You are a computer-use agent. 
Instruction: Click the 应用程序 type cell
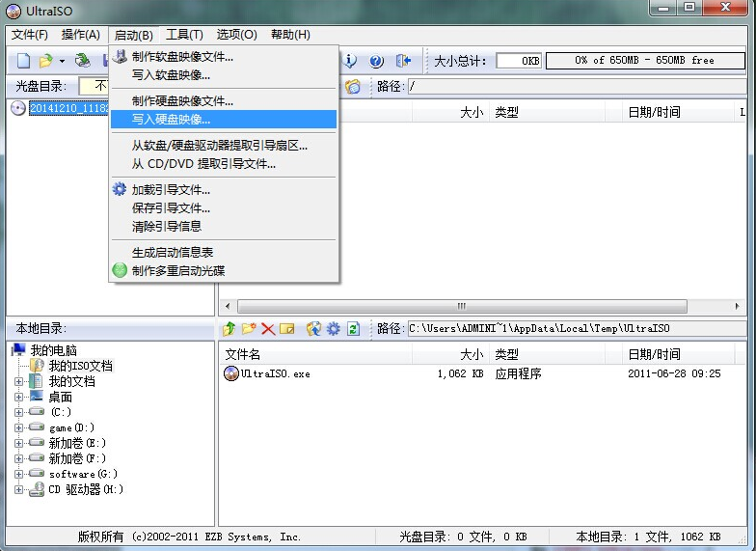coord(518,374)
